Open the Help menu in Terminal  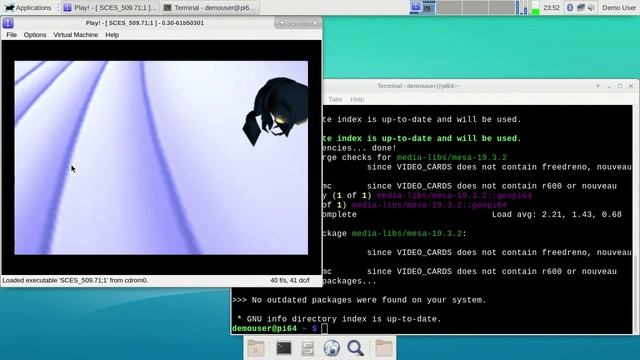pos(357,99)
